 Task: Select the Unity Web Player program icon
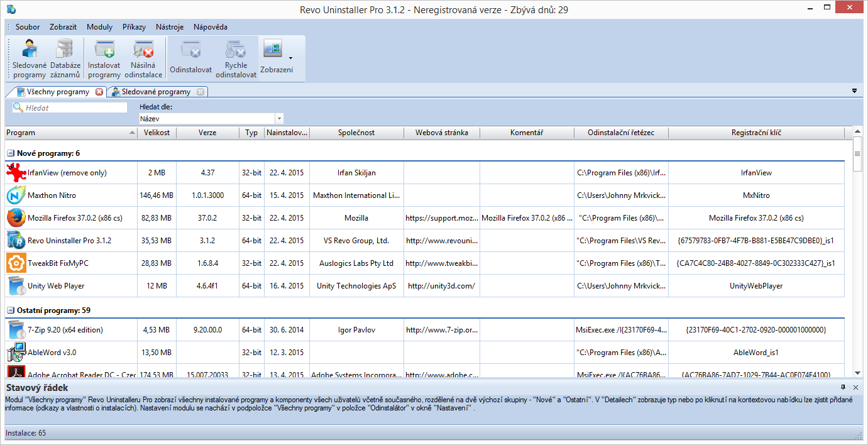[16, 285]
